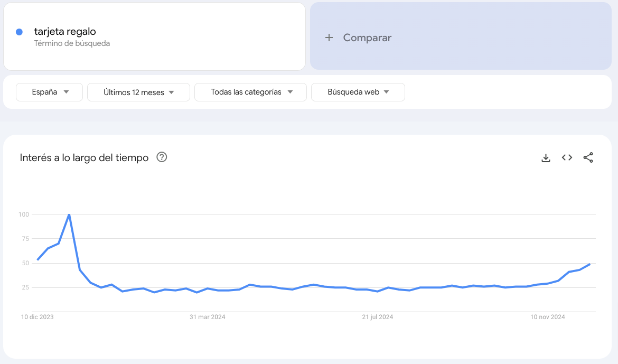Download the interest chart data as CSV
This screenshot has width=618, height=364.
546,157
